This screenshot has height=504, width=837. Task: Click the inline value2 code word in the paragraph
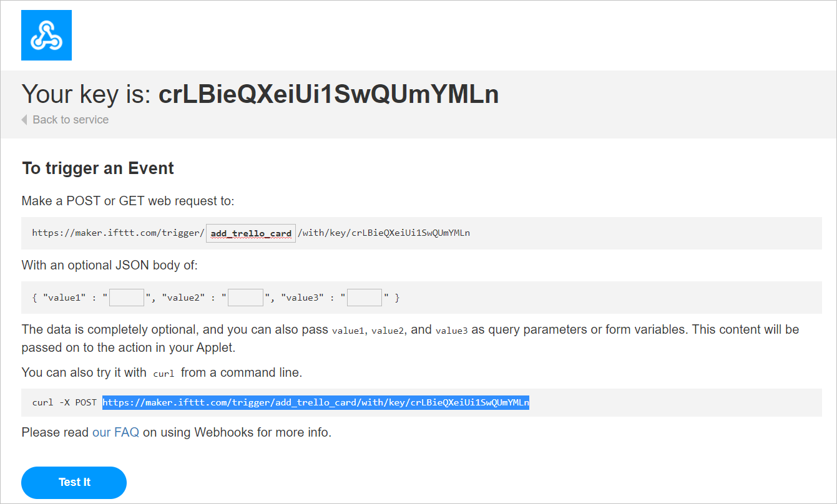388,331
